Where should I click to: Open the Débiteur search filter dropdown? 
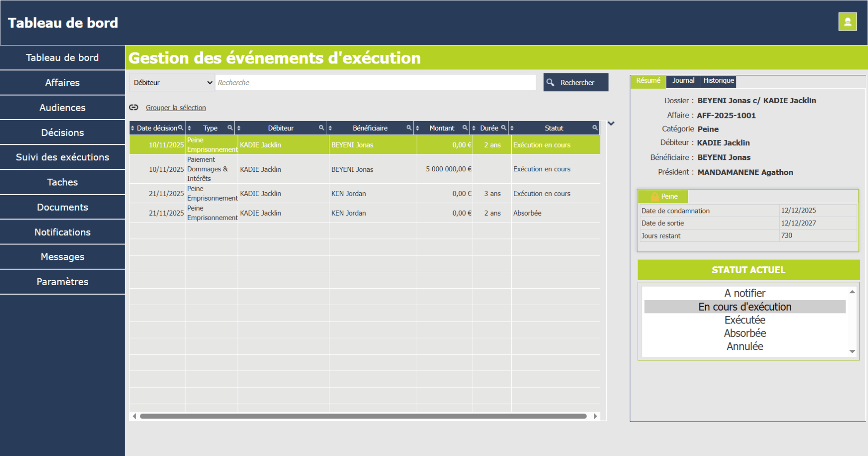(172, 83)
